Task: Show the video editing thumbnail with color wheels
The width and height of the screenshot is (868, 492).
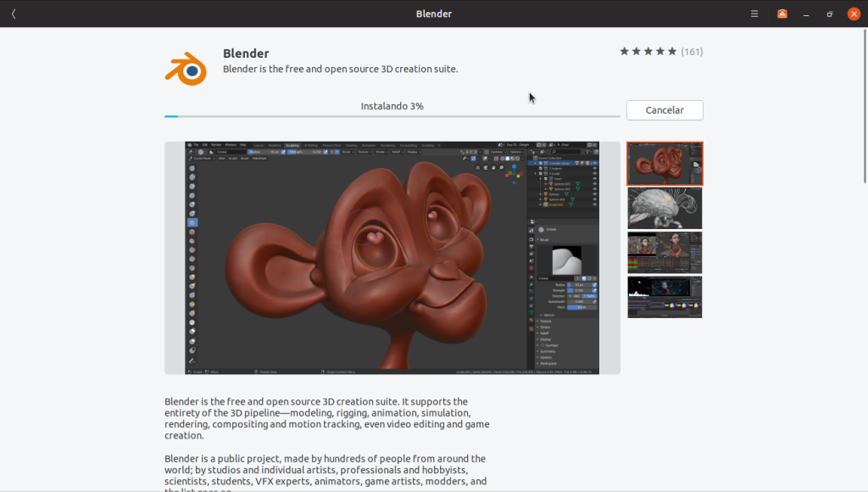Action: click(665, 297)
